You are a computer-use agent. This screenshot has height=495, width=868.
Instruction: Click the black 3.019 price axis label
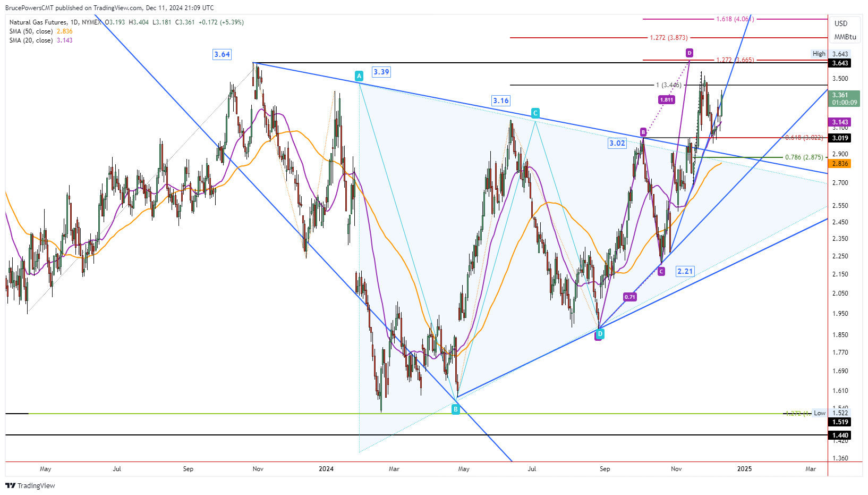click(840, 138)
